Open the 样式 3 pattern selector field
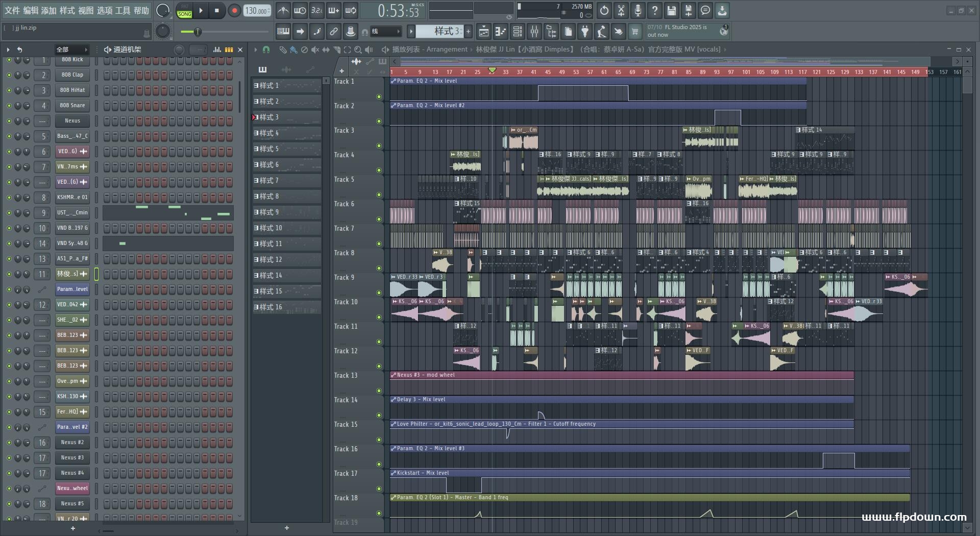 tap(439, 32)
